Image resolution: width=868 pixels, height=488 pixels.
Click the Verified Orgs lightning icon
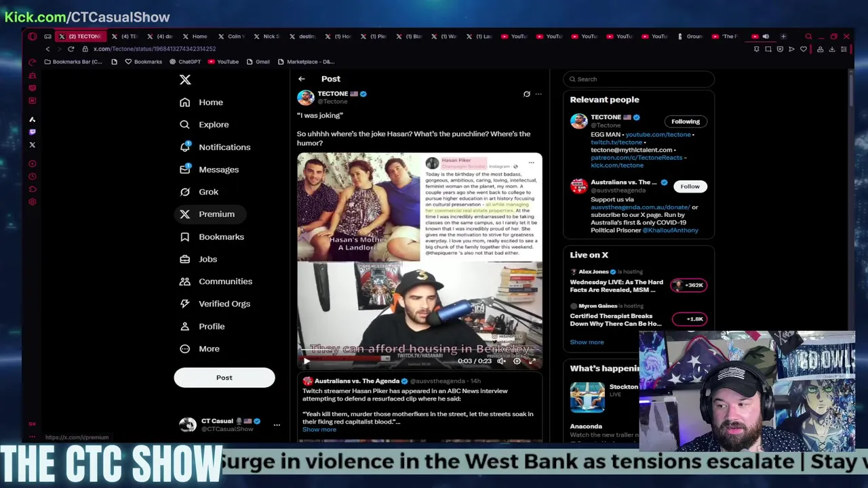click(x=184, y=304)
